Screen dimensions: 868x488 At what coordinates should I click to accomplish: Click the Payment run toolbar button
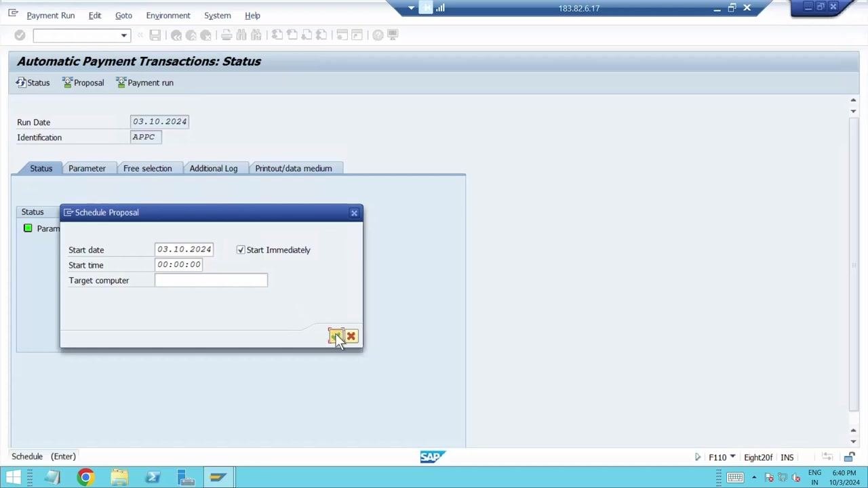tap(144, 83)
